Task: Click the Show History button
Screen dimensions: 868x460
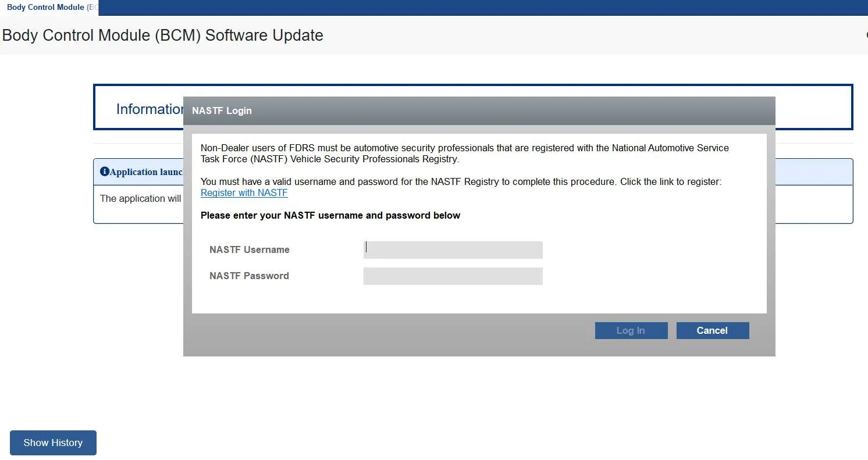Action: (x=53, y=443)
